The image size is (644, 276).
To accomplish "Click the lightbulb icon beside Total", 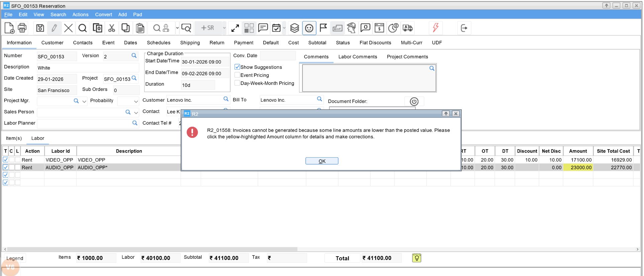I will click(417, 258).
